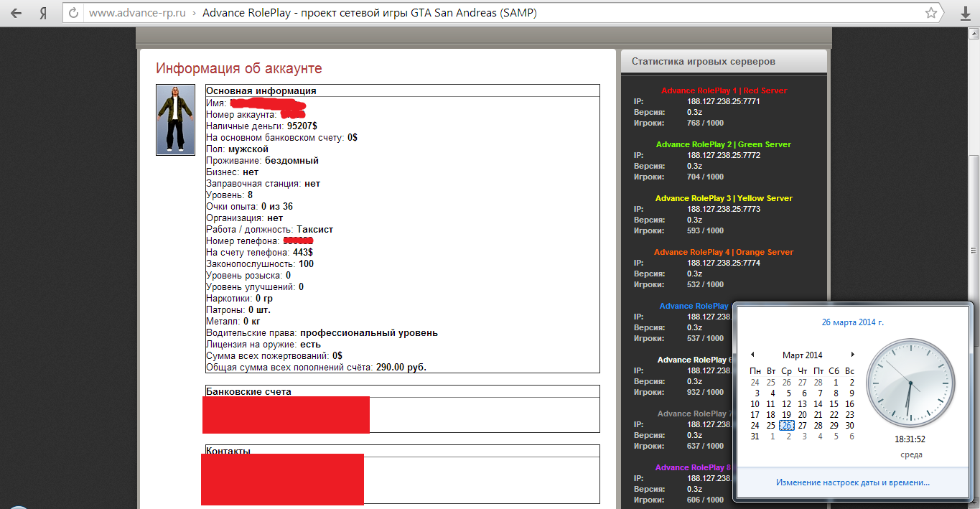Select March 26 in the calendar
The width and height of the screenshot is (980, 509).
click(x=787, y=426)
